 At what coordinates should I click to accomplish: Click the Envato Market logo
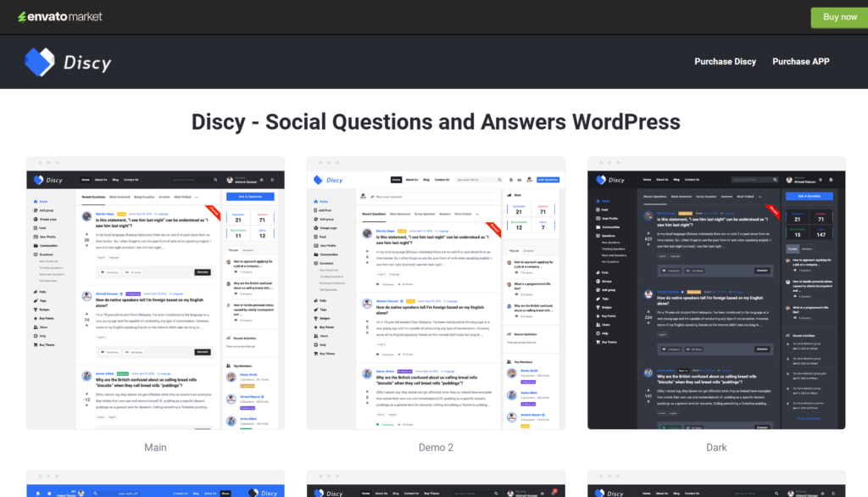point(60,17)
